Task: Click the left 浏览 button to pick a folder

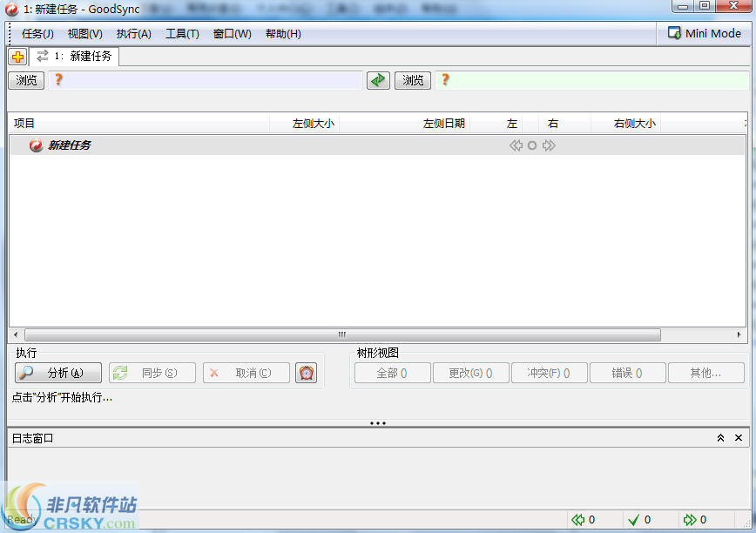Action: pyautogui.click(x=25, y=79)
